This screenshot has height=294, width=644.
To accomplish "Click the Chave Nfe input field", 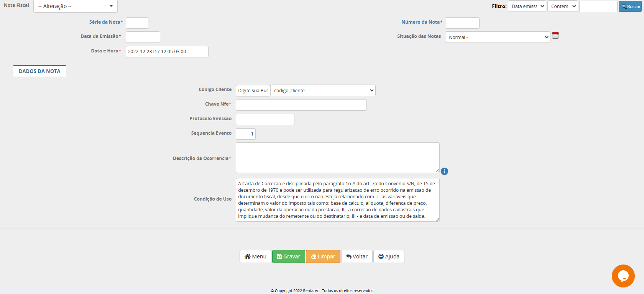I will pyautogui.click(x=301, y=105).
